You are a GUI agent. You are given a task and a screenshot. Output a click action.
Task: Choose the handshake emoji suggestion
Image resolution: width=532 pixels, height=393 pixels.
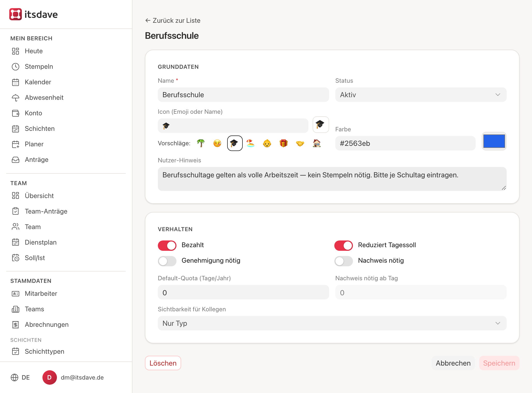[x=300, y=143]
